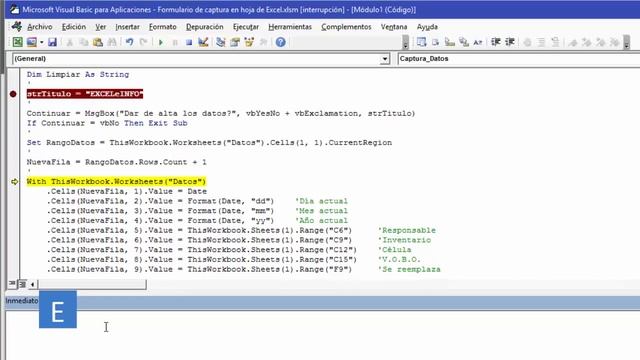Click the Parameter Info icon

tap(464, 42)
